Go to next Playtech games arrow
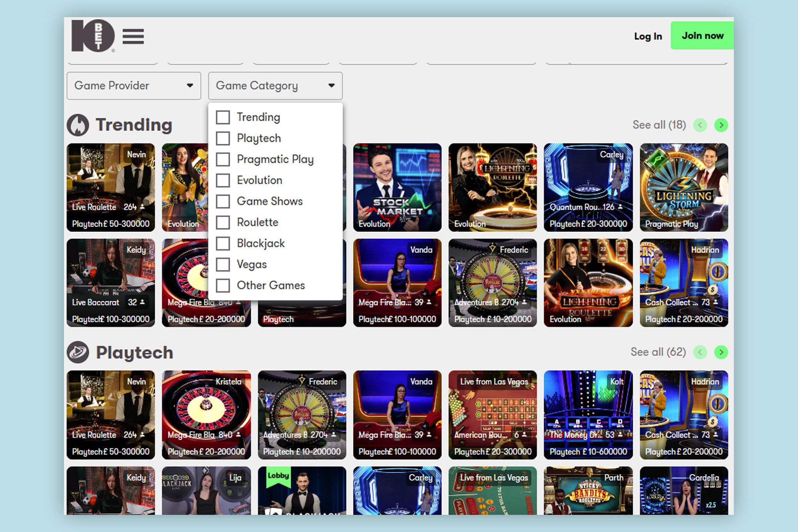The image size is (798, 532). pyautogui.click(x=721, y=352)
